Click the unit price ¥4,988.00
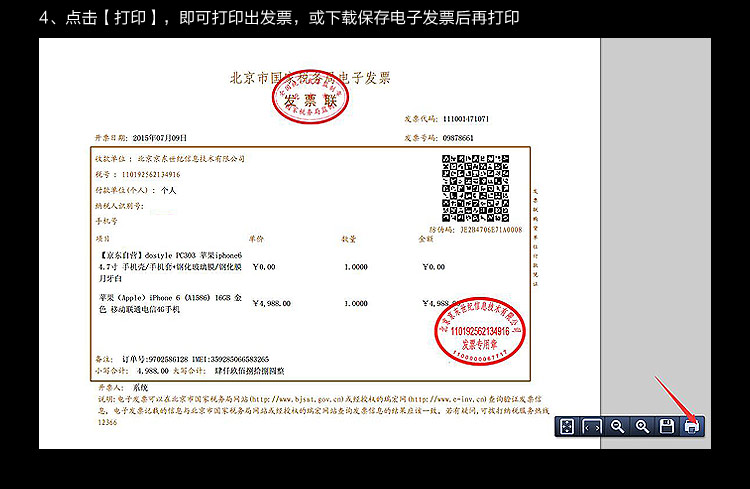750x489 pixels. 271,303
